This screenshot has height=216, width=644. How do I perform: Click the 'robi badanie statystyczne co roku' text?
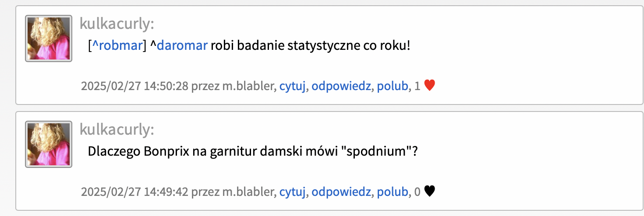(x=310, y=45)
